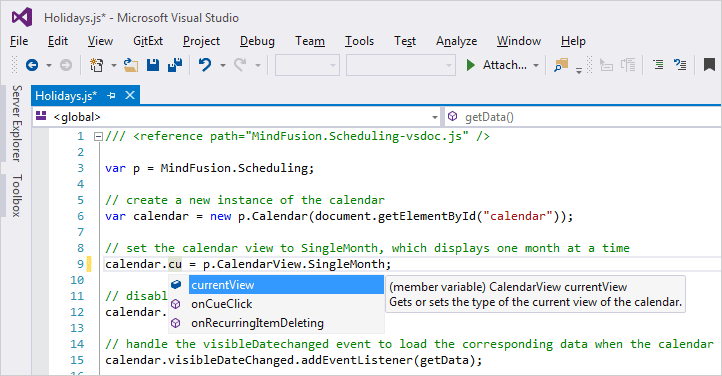The height and width of the screenshot is (376, 722).
Task: Open the <global> scope dropdown
Action: (x=435, y=117)
